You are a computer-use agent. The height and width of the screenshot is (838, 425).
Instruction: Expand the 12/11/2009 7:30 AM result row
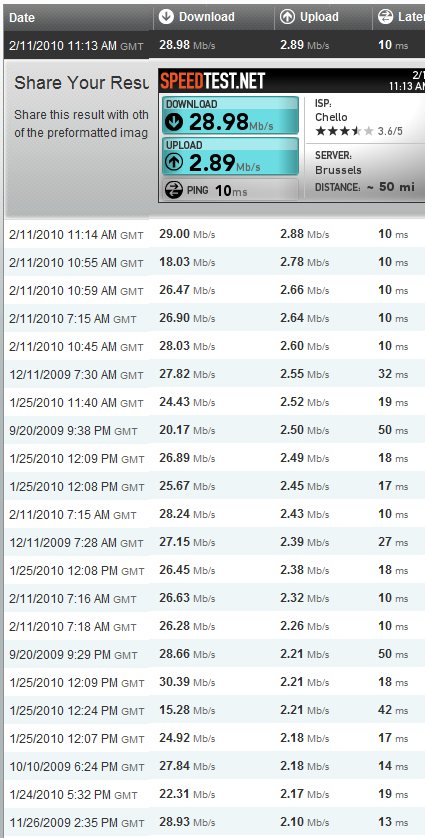[214, 374]
